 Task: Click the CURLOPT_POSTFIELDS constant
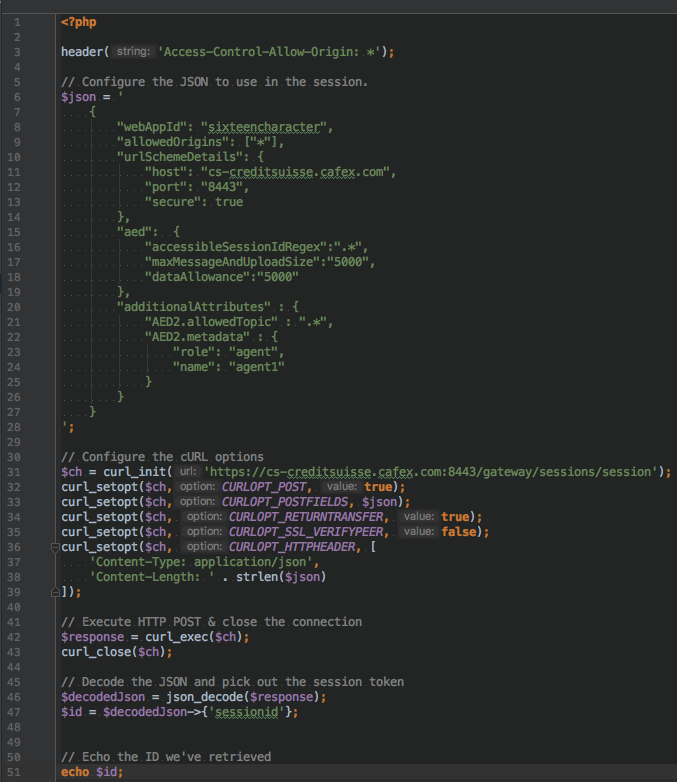[x=285, y=502]
